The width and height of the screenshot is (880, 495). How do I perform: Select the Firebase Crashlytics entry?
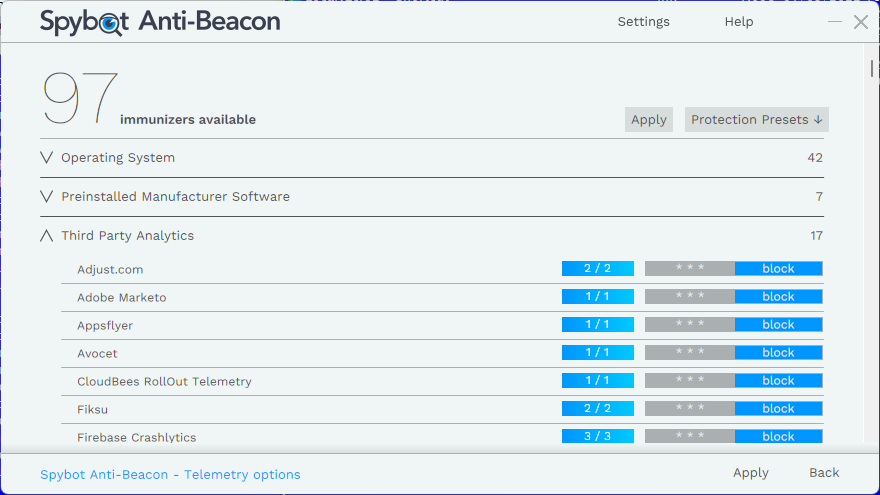[136, 438]
